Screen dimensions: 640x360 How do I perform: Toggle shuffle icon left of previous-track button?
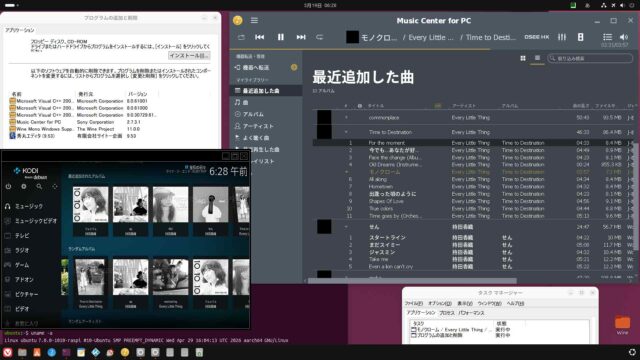click(x=241, y=37)
